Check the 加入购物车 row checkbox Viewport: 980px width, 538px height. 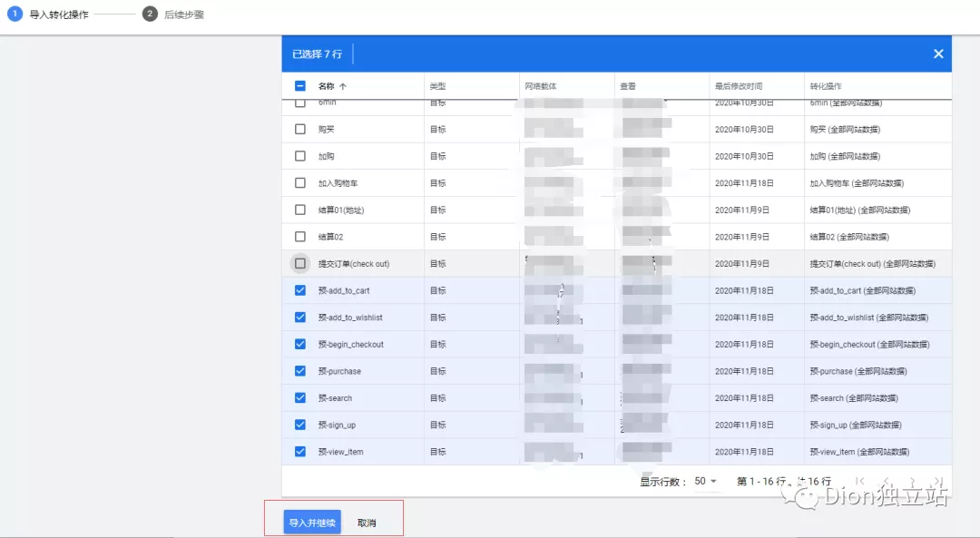coord(300,183)
